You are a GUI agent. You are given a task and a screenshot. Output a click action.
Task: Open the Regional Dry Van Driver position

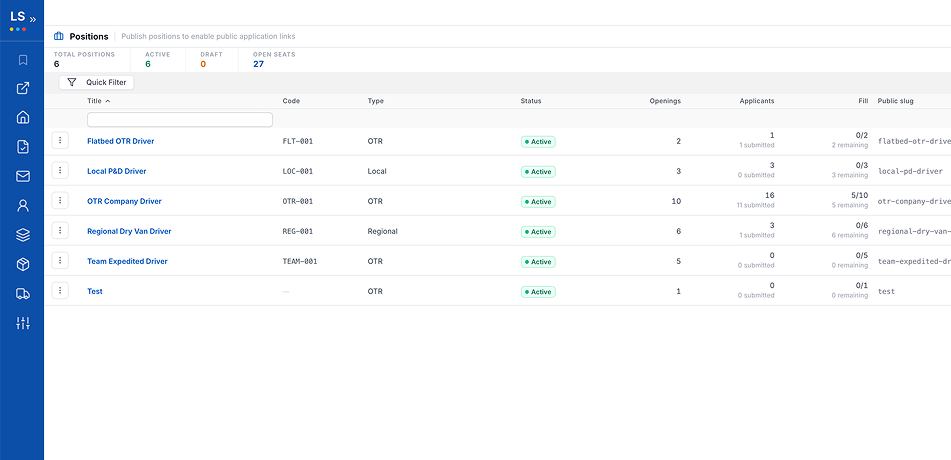pos(129,231)
